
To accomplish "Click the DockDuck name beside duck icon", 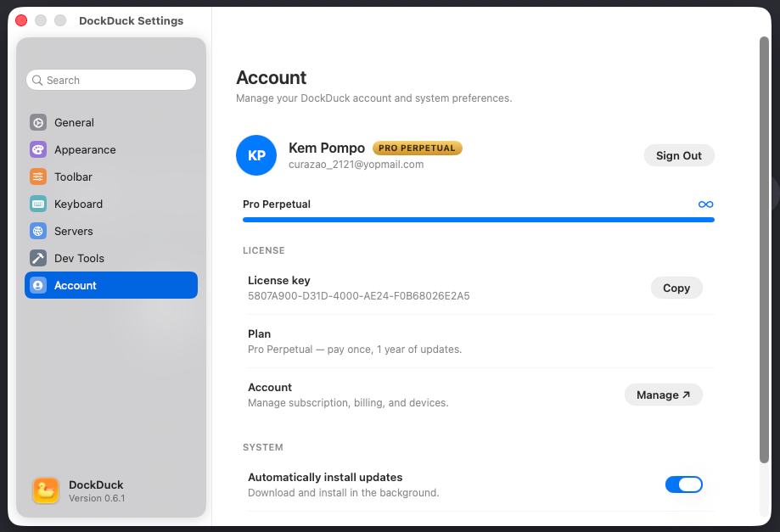I will coord(96,484).
